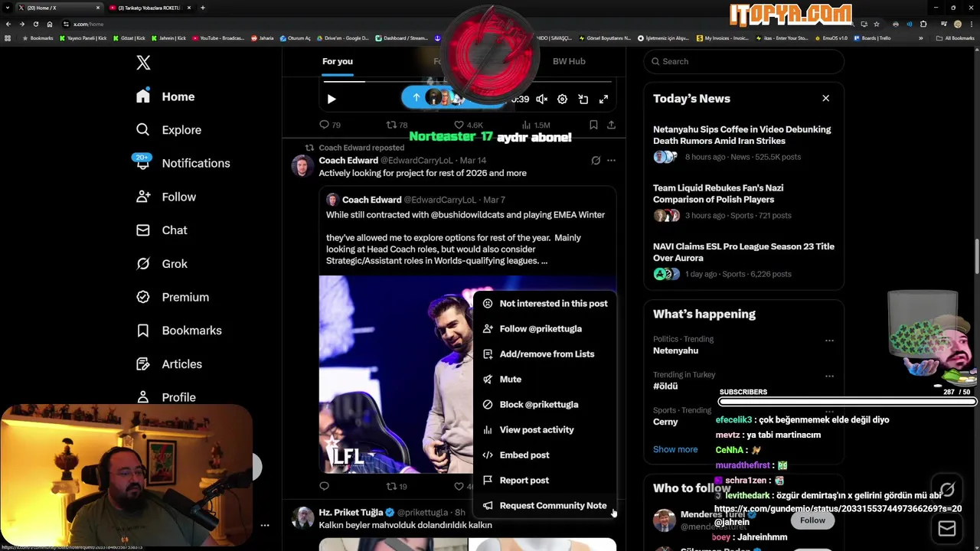Select Block @prikettugla

pos(545,405)
